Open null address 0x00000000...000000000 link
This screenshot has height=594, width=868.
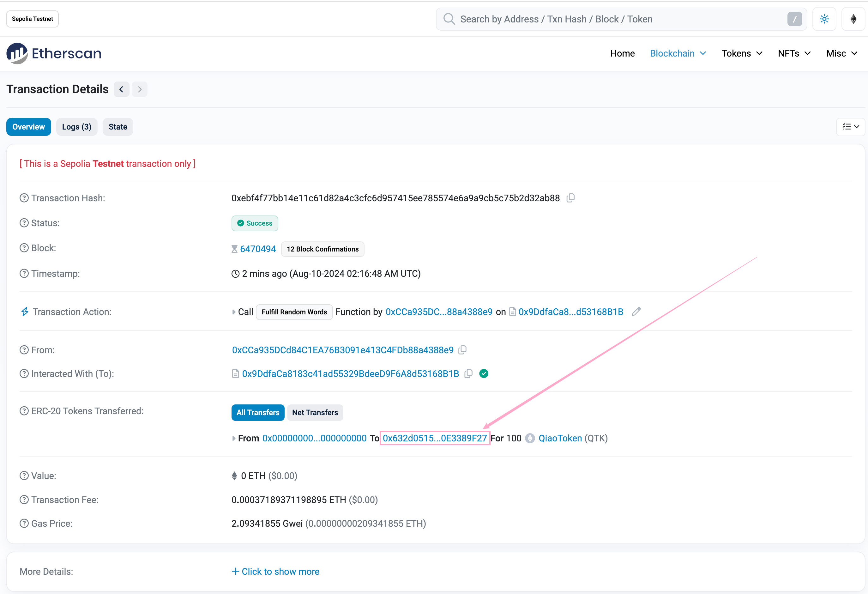coord(315,438)
